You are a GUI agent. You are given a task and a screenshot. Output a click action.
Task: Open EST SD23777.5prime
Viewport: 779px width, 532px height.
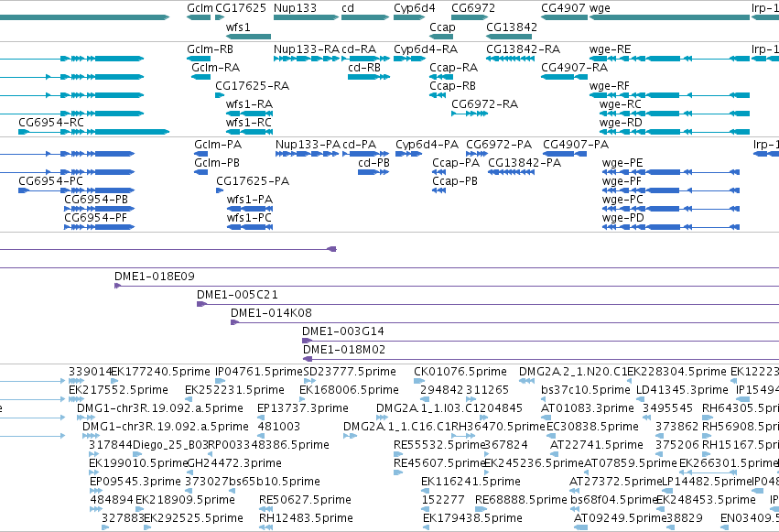[350, 372]
